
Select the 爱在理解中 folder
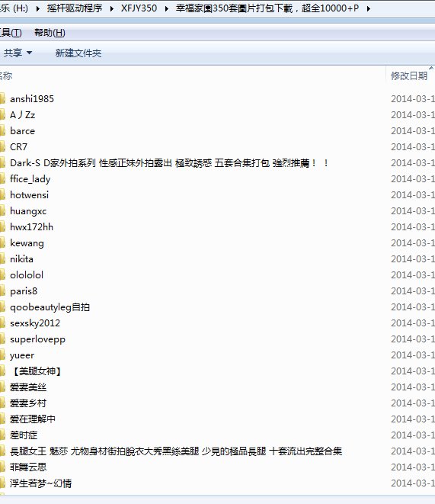pos(33,419)
